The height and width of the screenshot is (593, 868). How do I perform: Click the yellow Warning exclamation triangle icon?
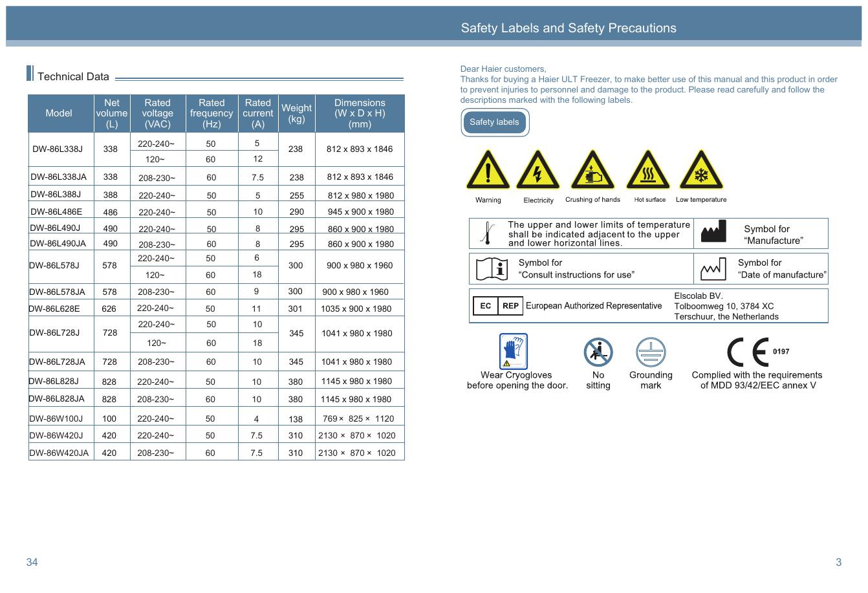coord(488,171)
